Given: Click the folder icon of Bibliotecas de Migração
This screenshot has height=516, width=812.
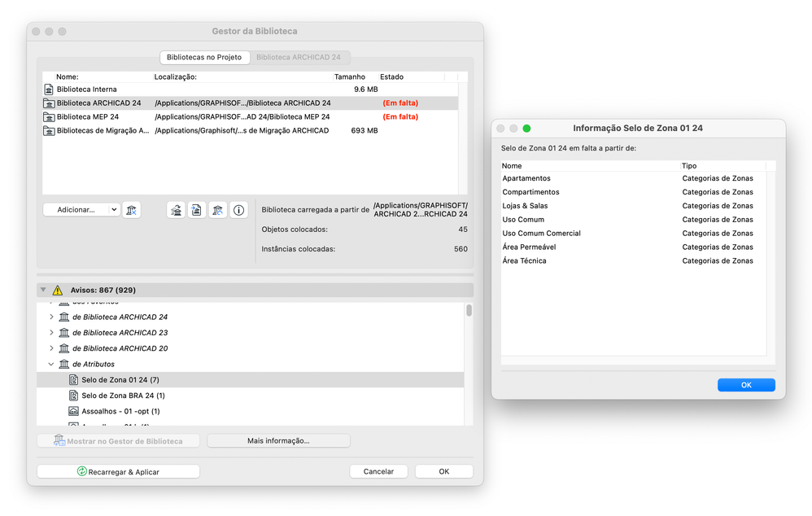Looking at the screenshot, I should click(49, 130).
